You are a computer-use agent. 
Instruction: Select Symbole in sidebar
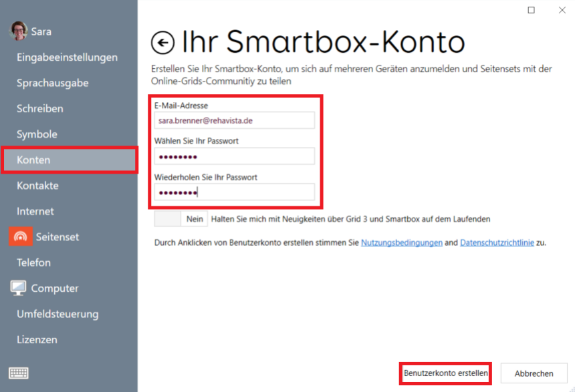click(37, 134)
